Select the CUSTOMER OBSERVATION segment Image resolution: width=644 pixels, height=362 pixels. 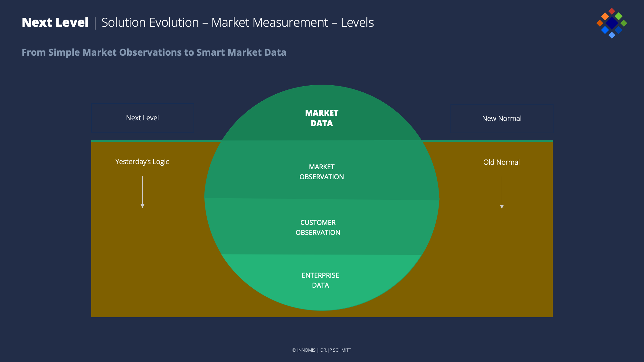[x=318, y=227]
